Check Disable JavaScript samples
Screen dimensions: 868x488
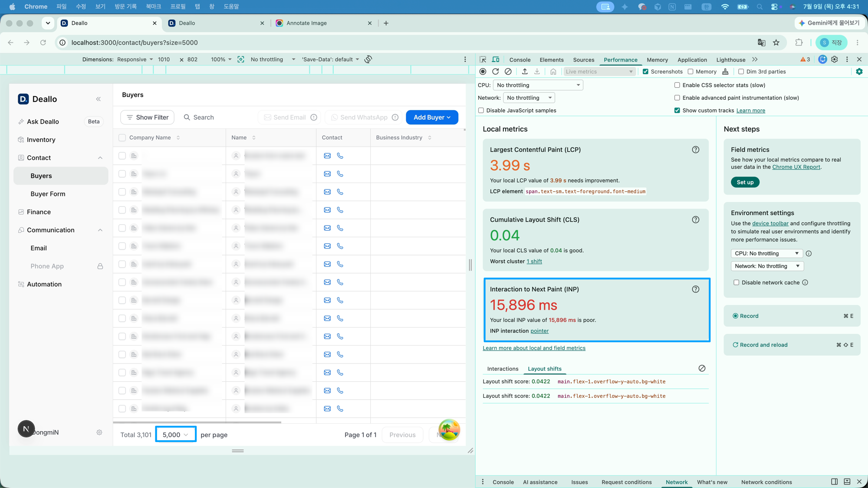(x=481, y=110)
